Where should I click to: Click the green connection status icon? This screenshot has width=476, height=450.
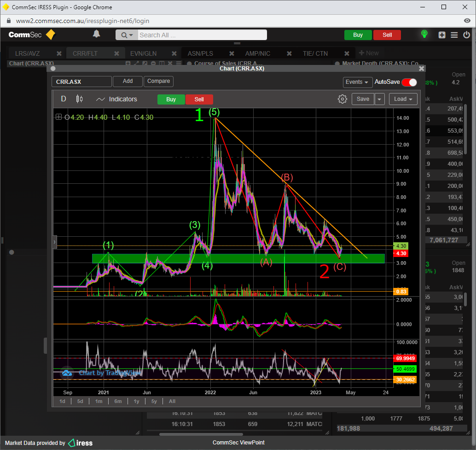(424, 34)
